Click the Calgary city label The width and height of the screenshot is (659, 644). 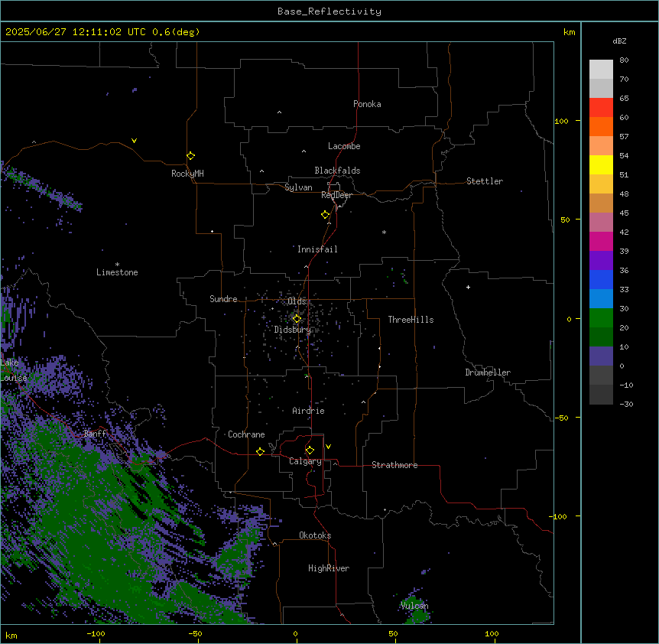click(x=305, y=461)
